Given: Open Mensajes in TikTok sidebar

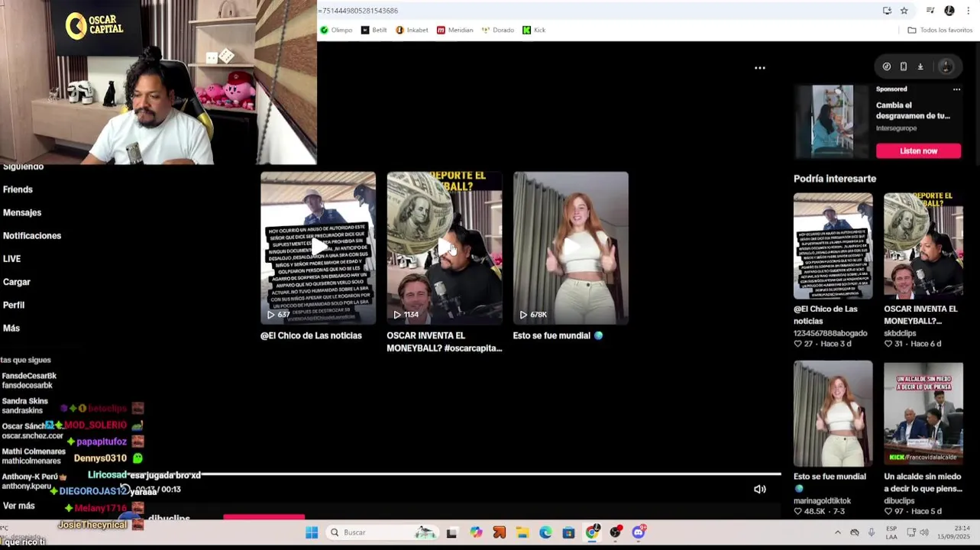Looking at the screenshot, I should [22, 212].
